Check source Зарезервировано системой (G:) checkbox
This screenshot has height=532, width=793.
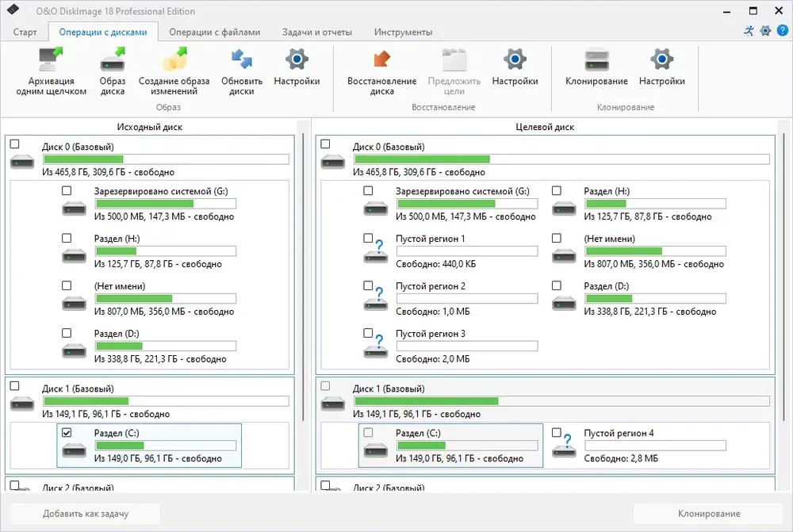pos(67,190)
